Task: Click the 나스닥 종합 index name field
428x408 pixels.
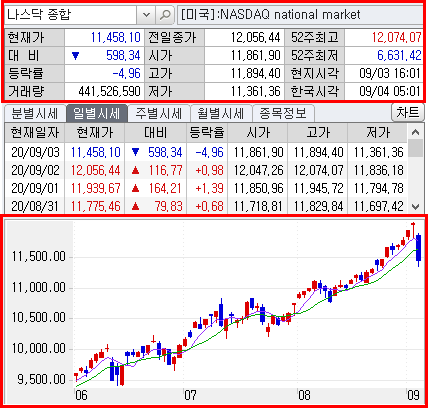Action: 71,15
